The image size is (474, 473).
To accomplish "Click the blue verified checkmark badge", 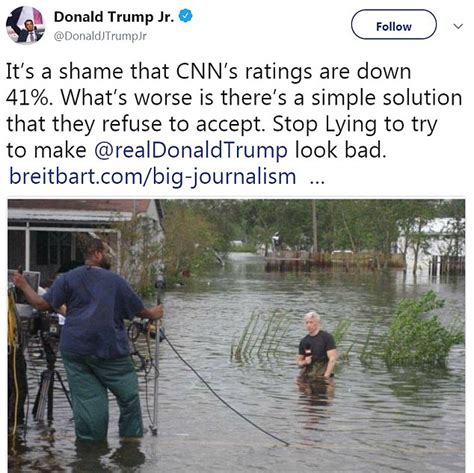I will (x=185, y=16).
